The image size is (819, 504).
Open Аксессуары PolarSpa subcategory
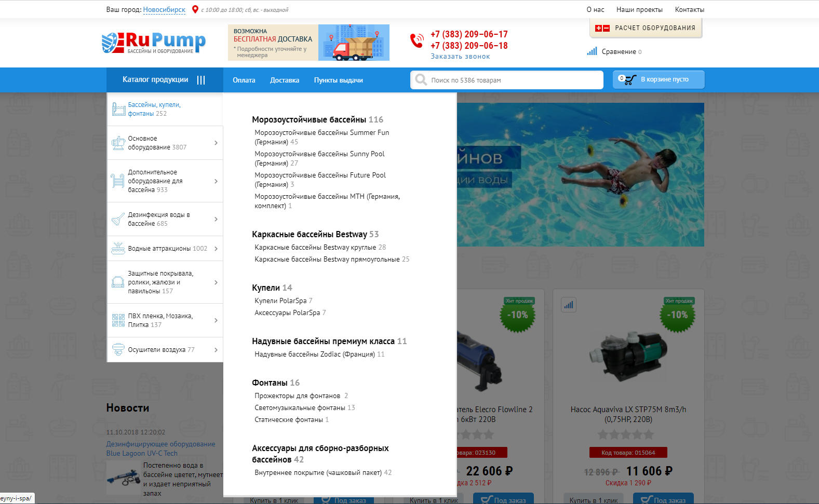tap(287, 312)
